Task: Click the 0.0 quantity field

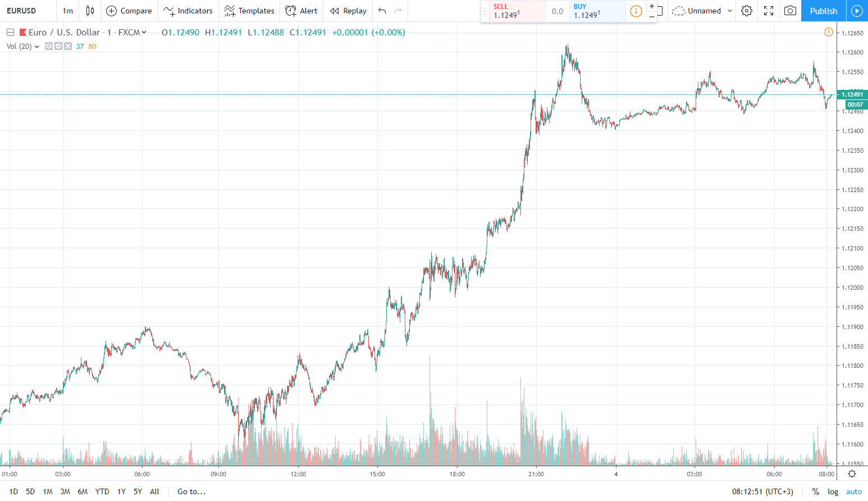Action: [558, 11]
